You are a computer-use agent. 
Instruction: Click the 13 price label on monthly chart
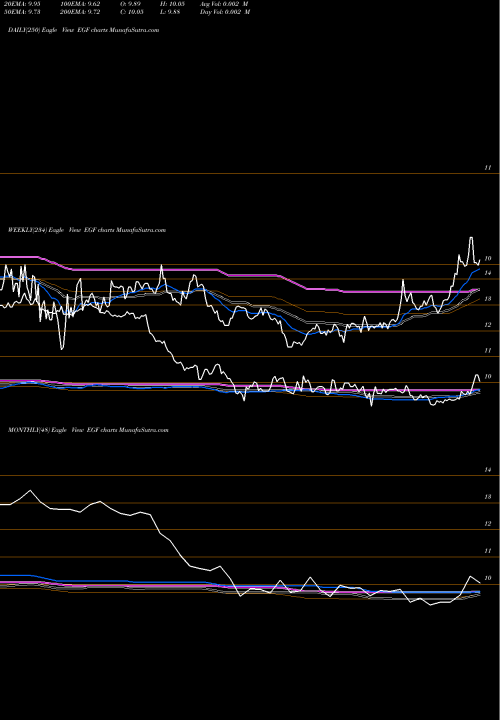[488, 497]
